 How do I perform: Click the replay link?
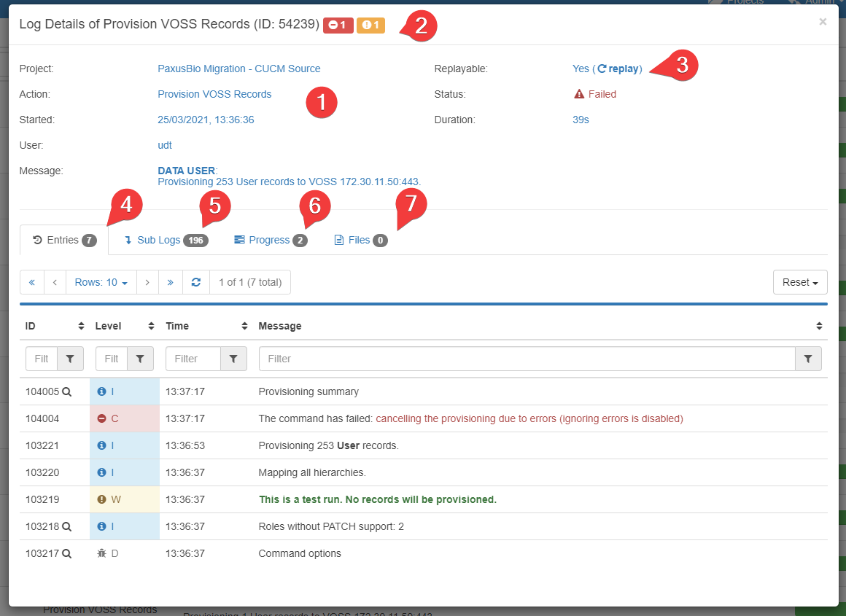click(x=618, y=69)
